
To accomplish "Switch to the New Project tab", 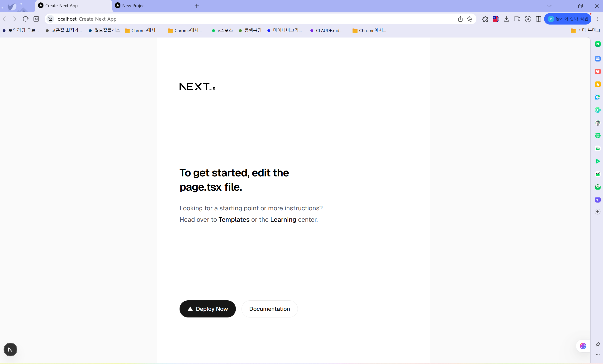I will coord(152,6).
